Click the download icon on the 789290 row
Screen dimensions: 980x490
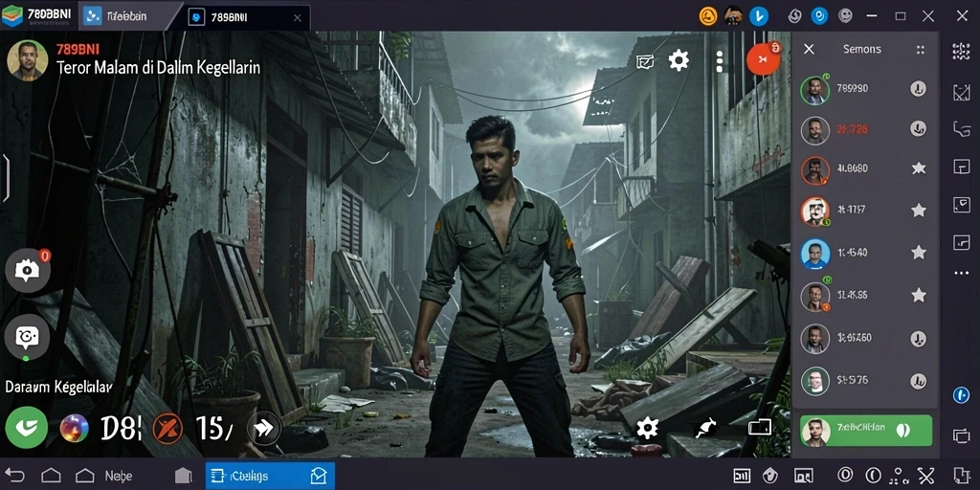click(918, 89)
